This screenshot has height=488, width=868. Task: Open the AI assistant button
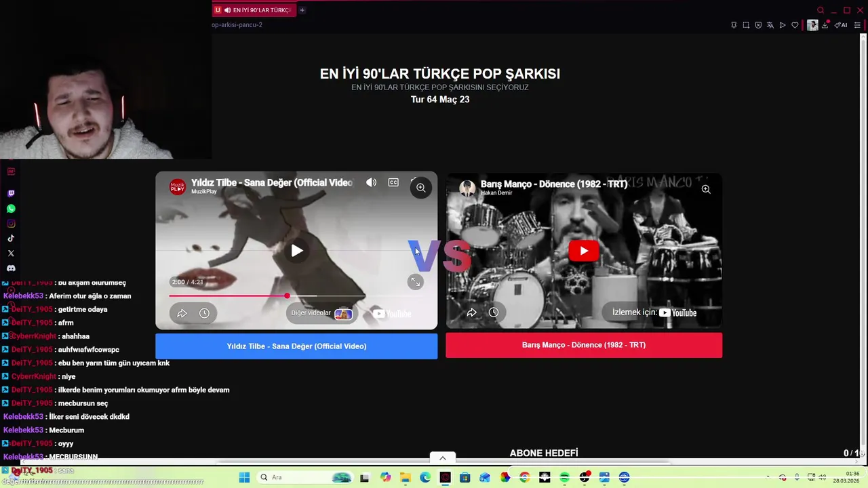[x=841, y=25]
